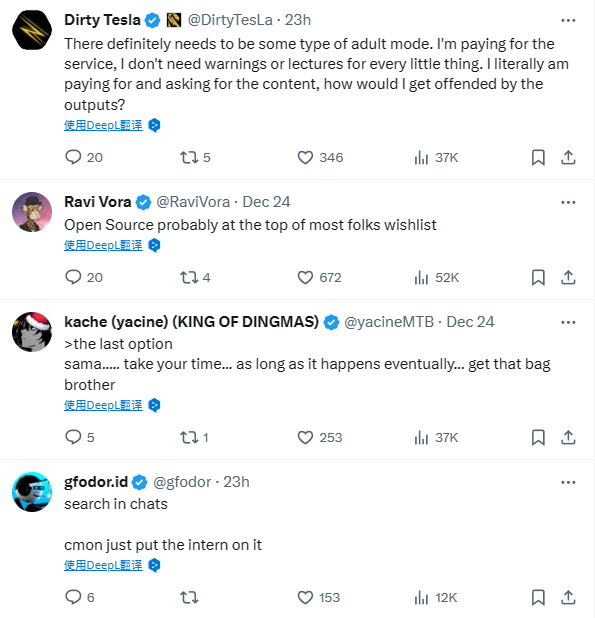View analytics for gfodor's tweet with 12K views
The height and width of the screenshot is (618, 595).
point(436,598)
